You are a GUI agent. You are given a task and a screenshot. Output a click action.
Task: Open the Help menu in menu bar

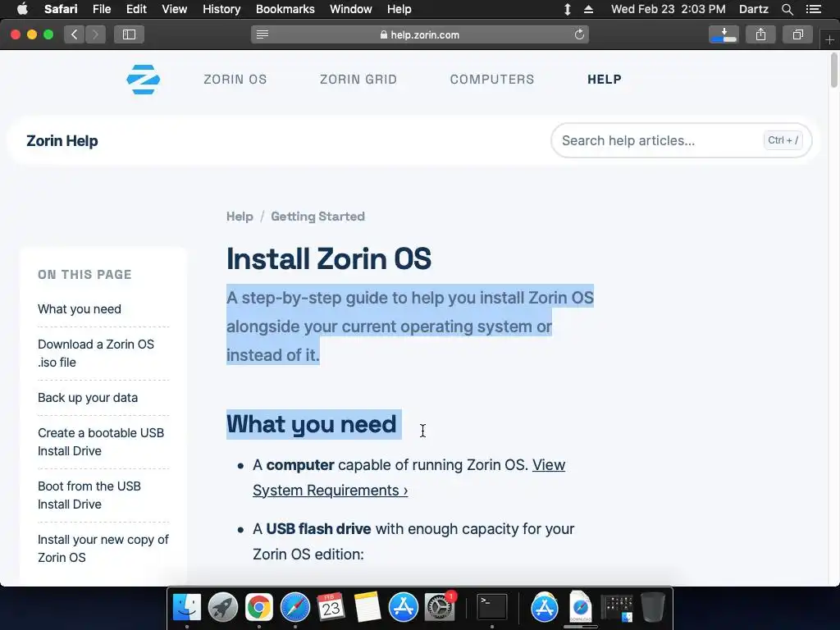pyautogui.click(x=399, y=9)
